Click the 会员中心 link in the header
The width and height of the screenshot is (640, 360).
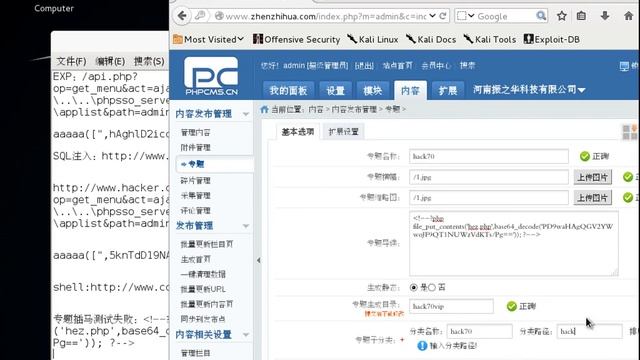[x=436, y=65]
